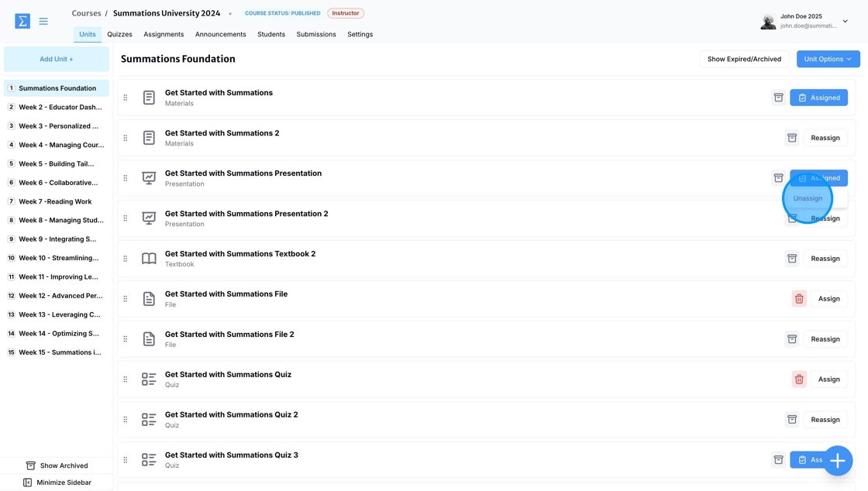Screen dimensions: 868x491
Task: Select Week 3 - Personalized unit
Action: (57, 126)
